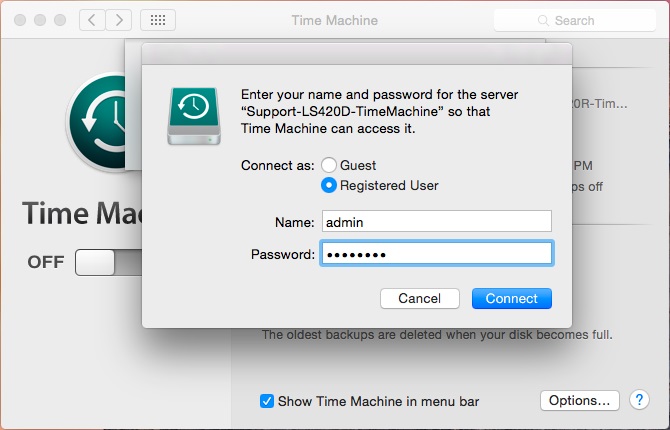Choose Registered User radio button

coord(328,185)
